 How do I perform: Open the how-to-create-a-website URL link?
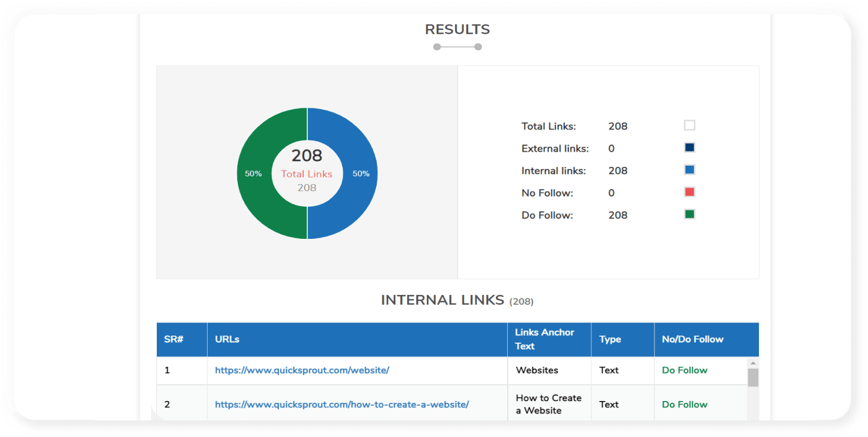[x=342, y=405]
